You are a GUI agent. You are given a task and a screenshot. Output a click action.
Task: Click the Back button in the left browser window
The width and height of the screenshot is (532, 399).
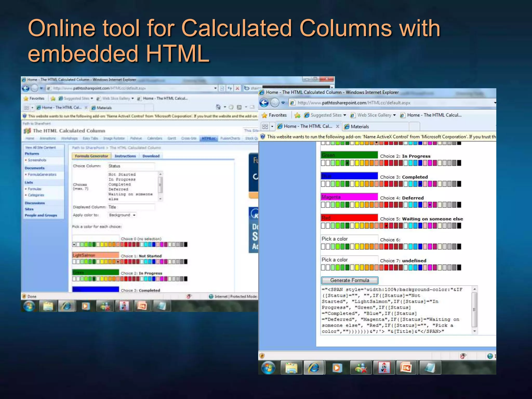[25, 88]
